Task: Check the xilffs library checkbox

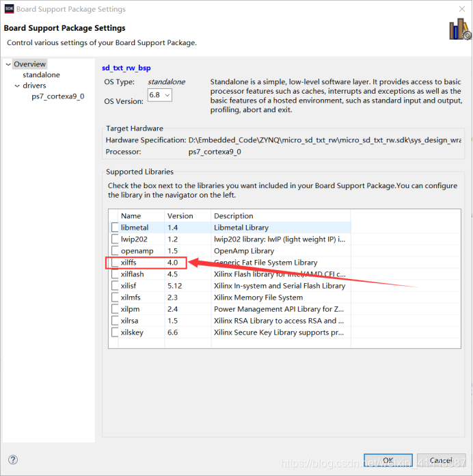Action: click(x=115, y=263)
